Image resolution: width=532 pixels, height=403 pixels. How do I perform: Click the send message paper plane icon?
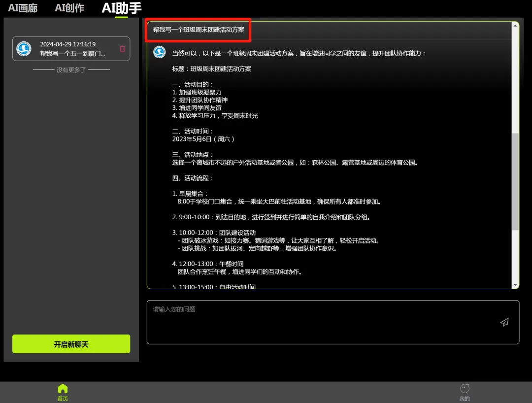coord(504,322)
